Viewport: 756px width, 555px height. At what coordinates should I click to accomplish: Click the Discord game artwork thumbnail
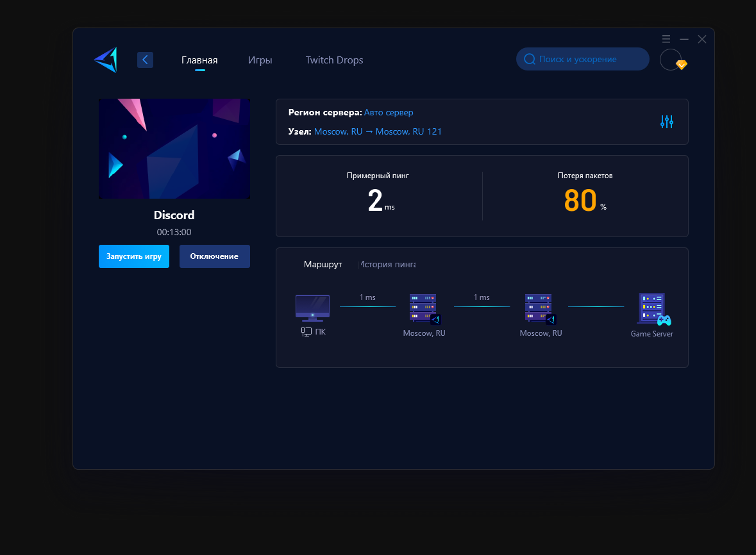tap(174, 149)
